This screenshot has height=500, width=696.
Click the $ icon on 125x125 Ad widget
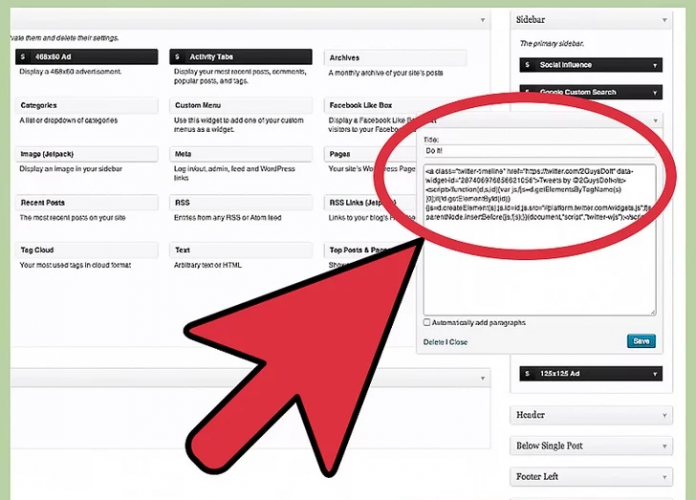click(x=527, y=375)
